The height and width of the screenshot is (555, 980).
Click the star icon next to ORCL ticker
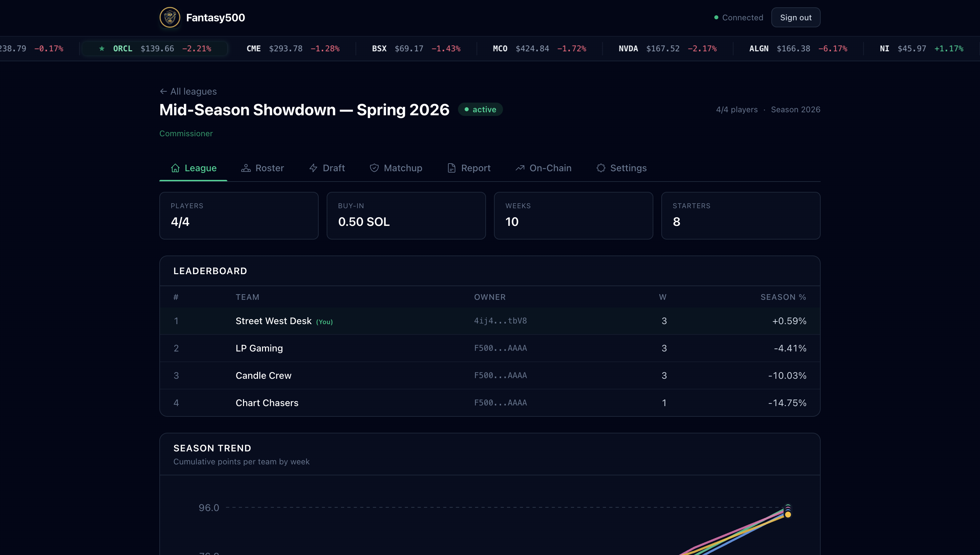[x=102, y=48]
